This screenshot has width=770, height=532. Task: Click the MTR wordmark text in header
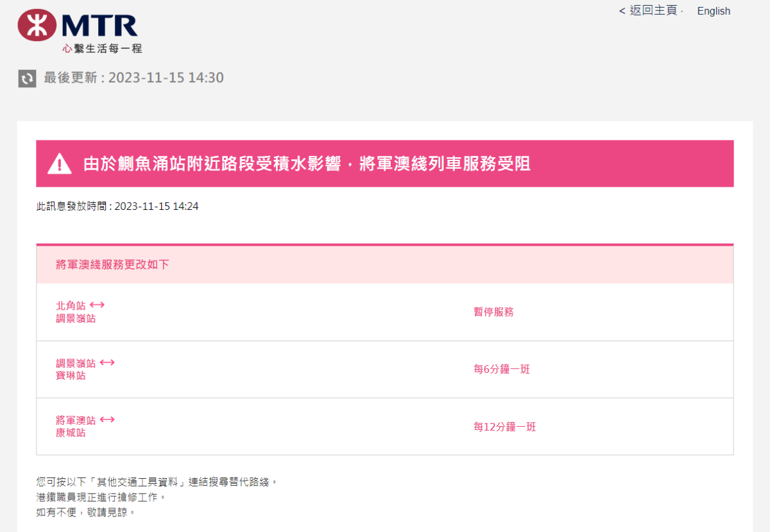pyautogui.click(x=99, y=26)
